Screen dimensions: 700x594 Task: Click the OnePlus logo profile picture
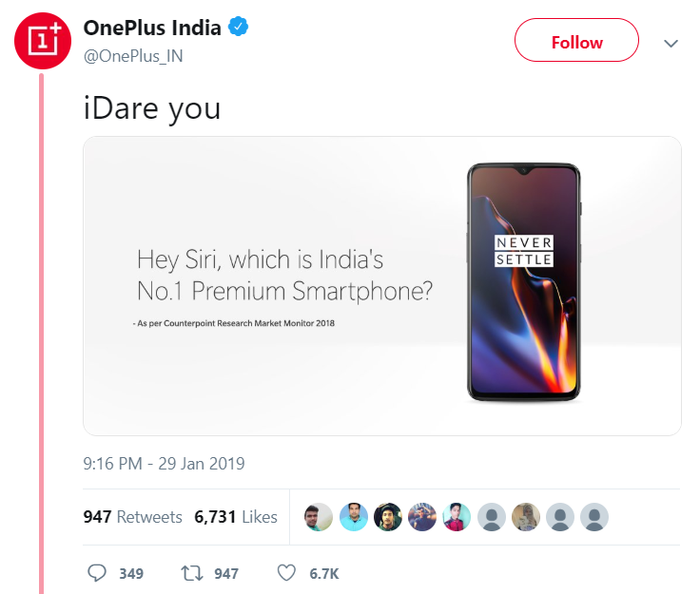pos(42,42)
